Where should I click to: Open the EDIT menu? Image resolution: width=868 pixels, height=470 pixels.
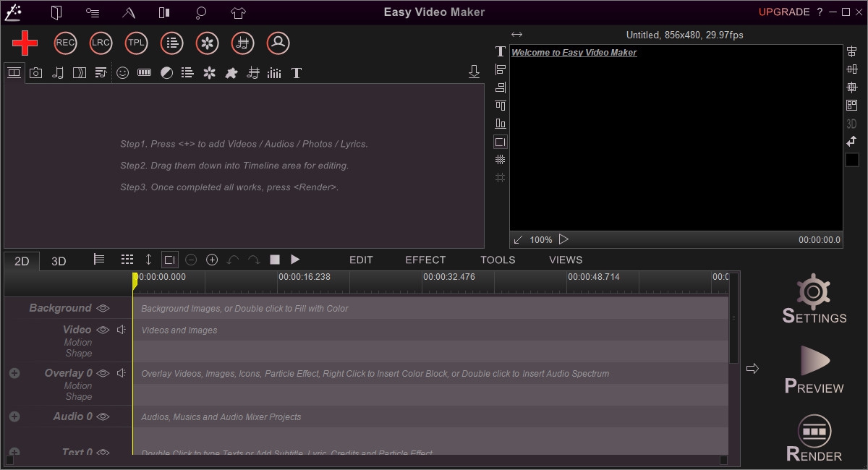click(361, 260)
